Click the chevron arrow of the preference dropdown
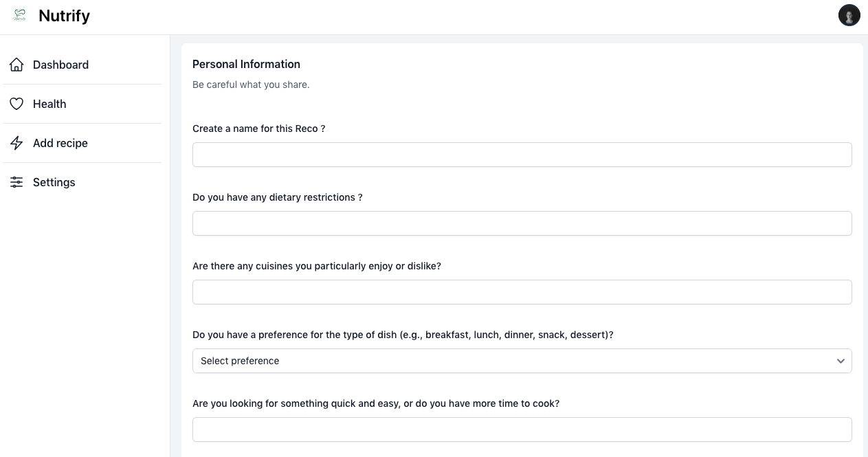The height and width of the screenshot is (457, 868). pyautogui.click(x=841, y=361)
